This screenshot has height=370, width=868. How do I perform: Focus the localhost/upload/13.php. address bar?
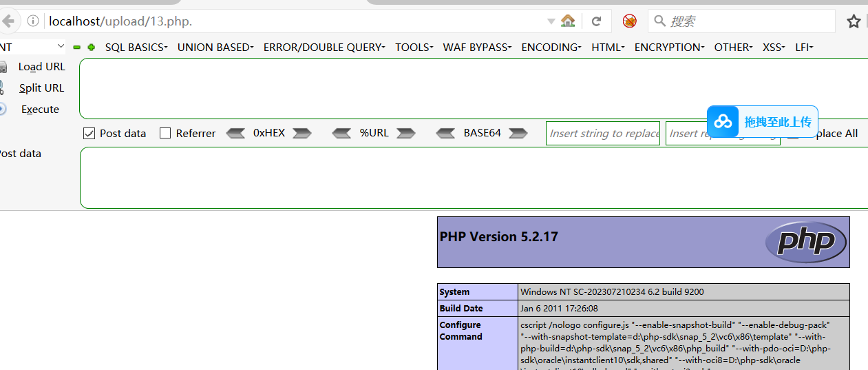[x=296, y=21]
